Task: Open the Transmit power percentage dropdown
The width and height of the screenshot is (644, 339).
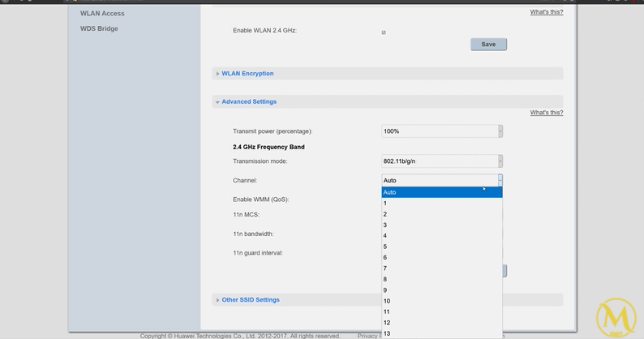Action: click(442, 131)
